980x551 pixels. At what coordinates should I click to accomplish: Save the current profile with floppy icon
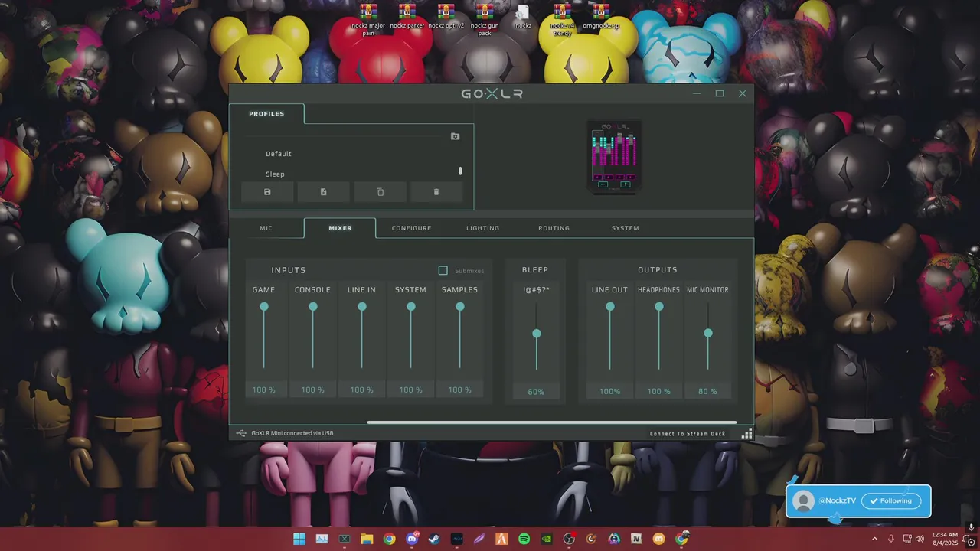pos(267,192)
